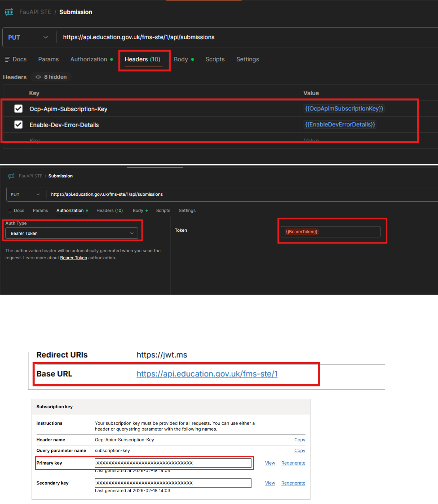Click the HTTP icon in the lower Submission panel
The image size is (438, 504).
click(x=11, y=176)
